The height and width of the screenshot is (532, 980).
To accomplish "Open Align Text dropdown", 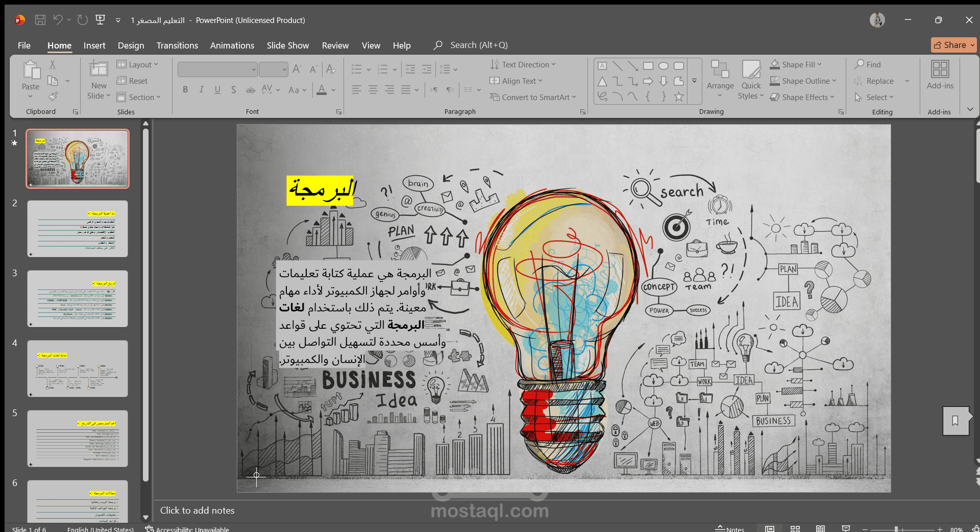I will coord(516,81).
